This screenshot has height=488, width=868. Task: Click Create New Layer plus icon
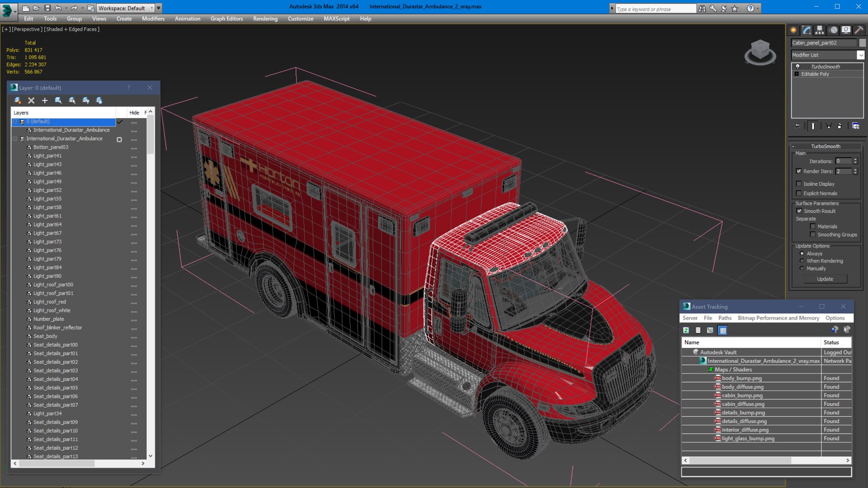point(45,100)
